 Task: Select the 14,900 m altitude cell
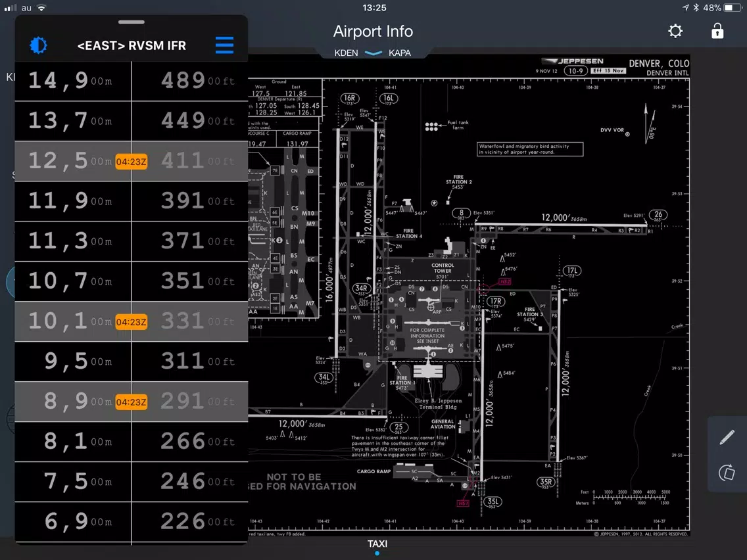73,81
